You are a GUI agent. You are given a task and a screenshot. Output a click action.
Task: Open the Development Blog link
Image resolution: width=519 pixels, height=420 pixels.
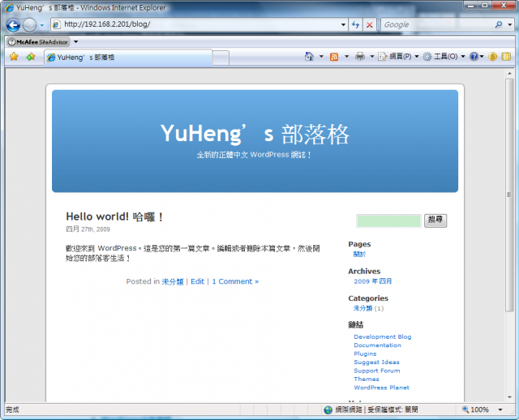click(383, 336)
